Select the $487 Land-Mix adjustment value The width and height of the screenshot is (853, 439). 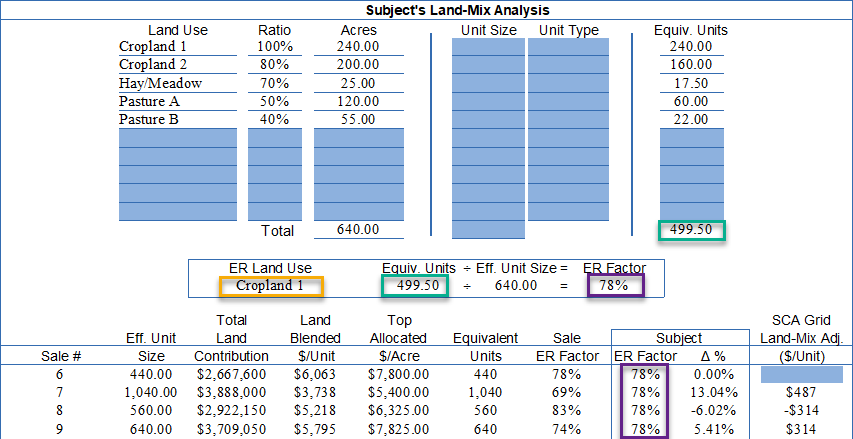pyautogui.click(x=800, y=392)
